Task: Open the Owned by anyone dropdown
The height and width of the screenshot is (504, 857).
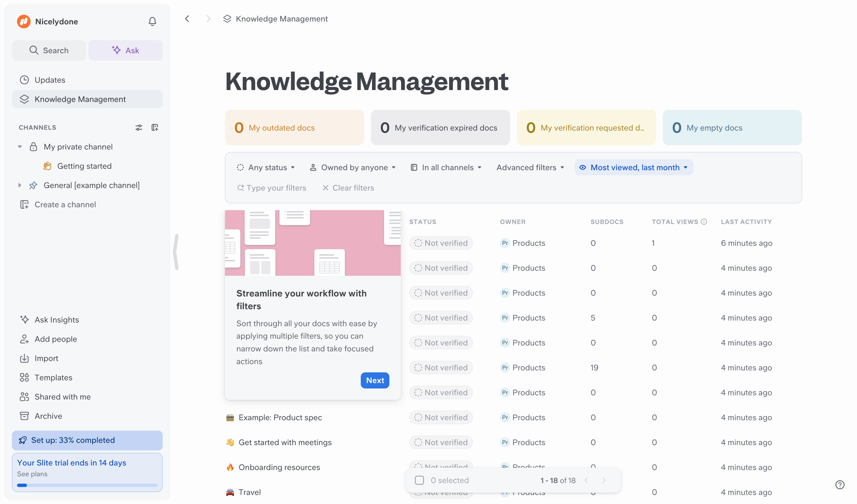Action: (x=353, y=167)
